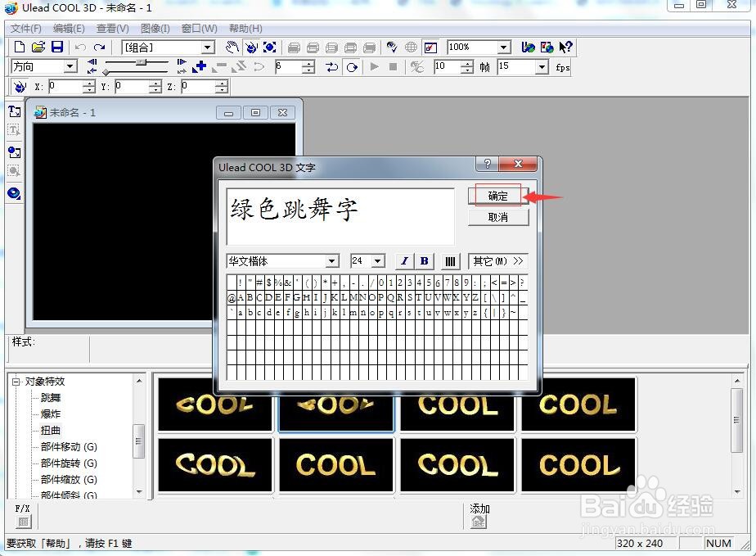The height and width of the screenshot is (556, 756).
Task: Select 跳舞 effect in tree
Action: point(51,398)
